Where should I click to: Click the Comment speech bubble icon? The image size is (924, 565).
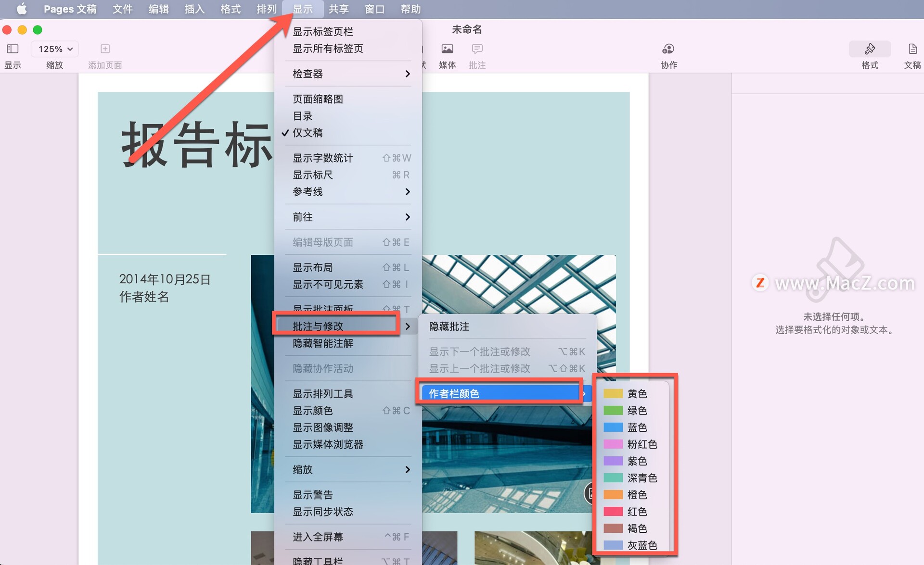tap(477, 49)
